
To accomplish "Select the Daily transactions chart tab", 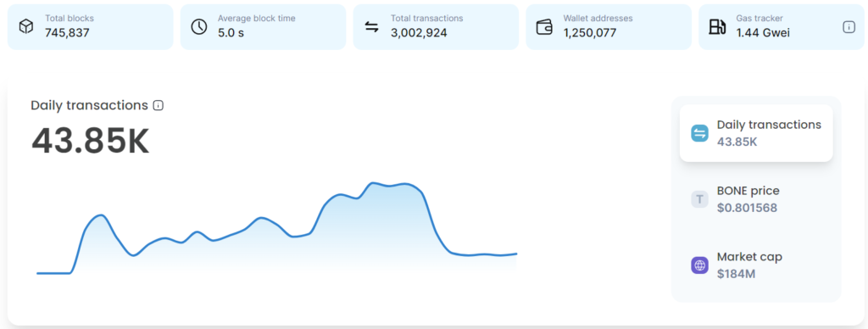I will point(756,133).
